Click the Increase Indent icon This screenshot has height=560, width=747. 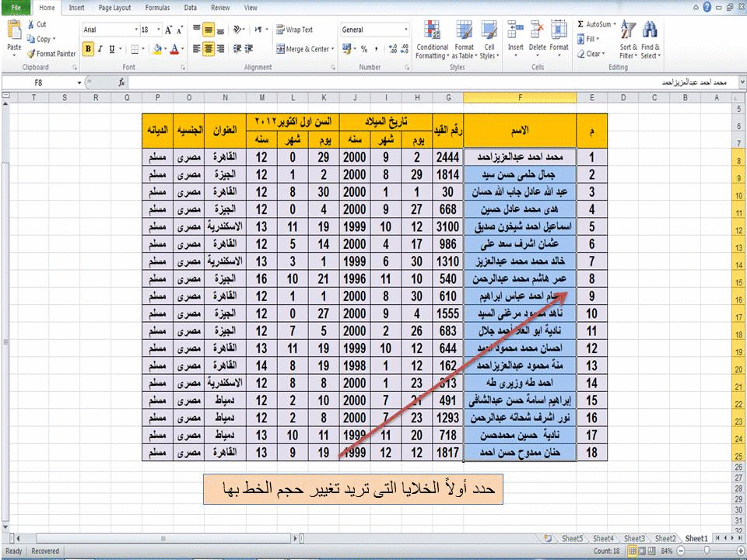coord(249,48)
